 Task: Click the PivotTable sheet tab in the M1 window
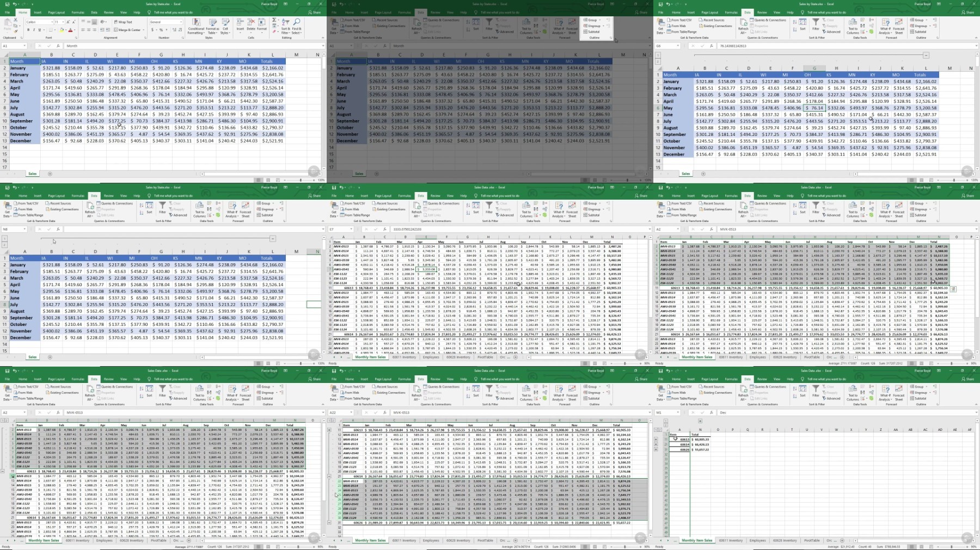click(x=812, y=540)
